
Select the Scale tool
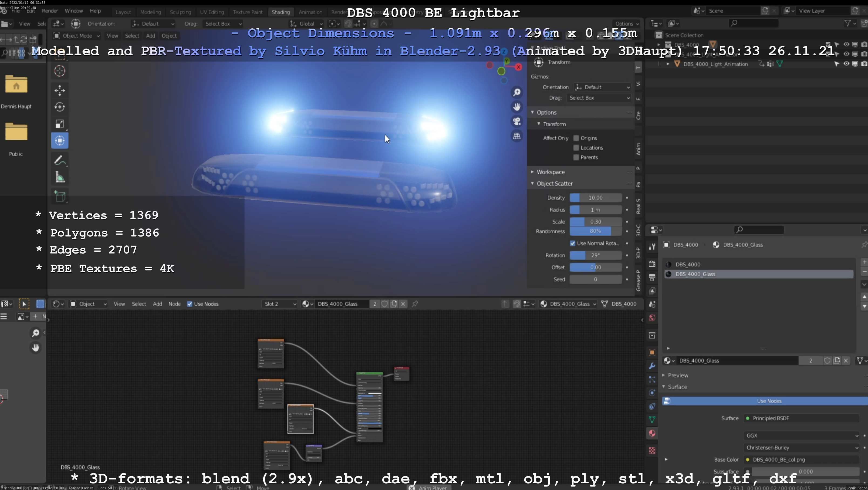pos(60,124)
